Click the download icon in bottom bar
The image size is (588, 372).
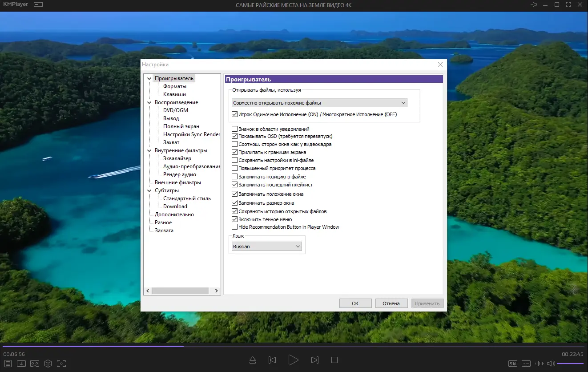21,364
